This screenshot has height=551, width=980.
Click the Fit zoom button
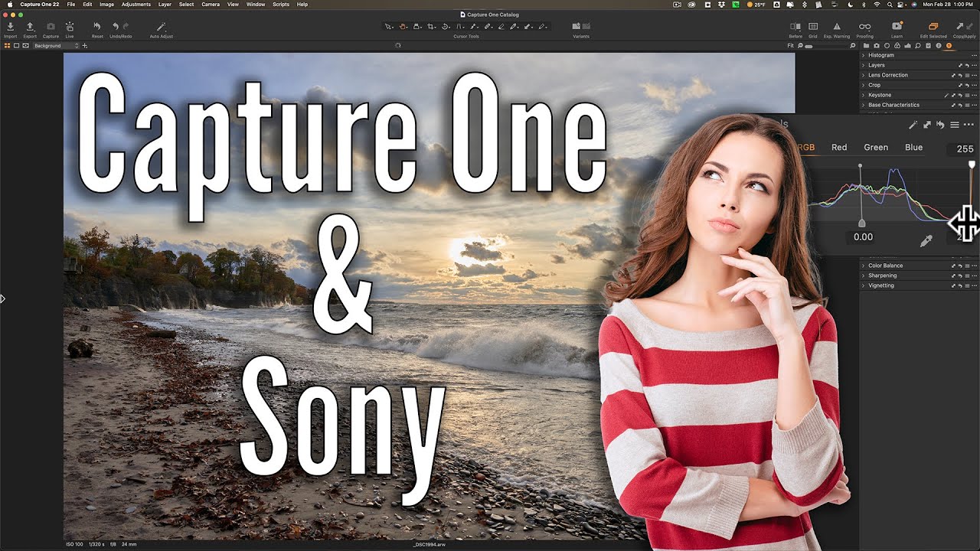(790, 46)
